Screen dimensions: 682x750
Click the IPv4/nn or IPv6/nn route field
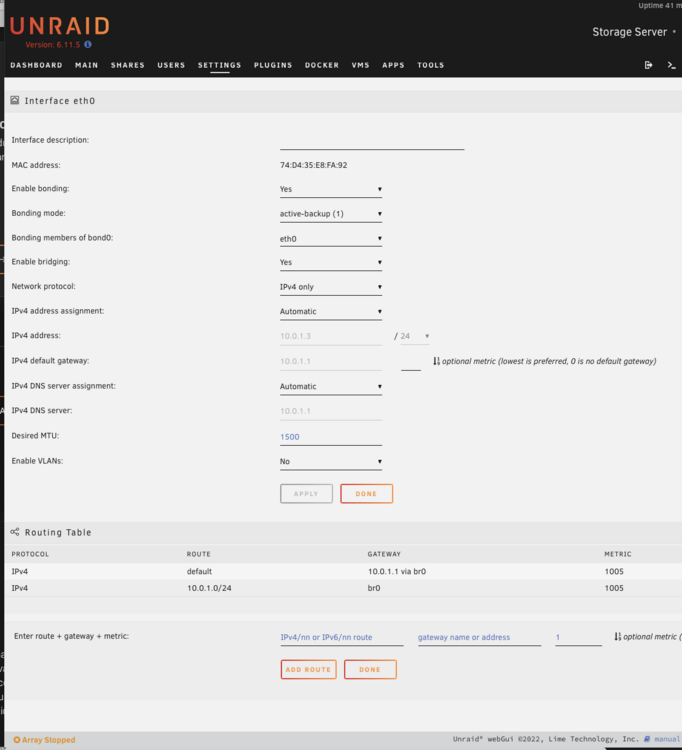342,637
